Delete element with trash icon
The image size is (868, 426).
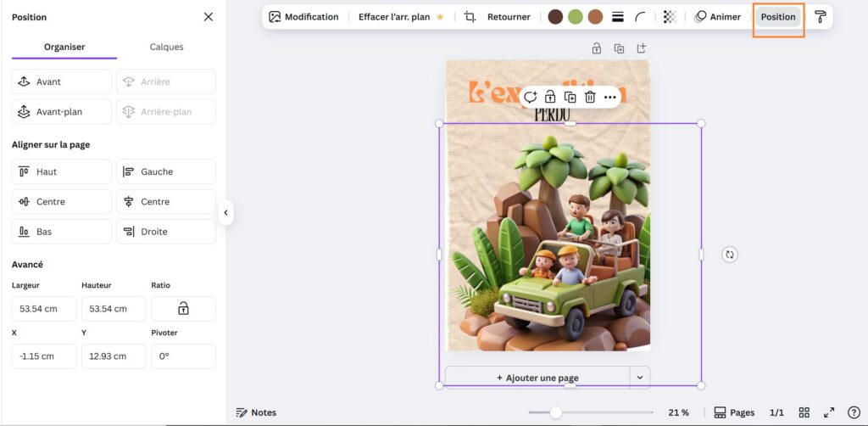pyautogui.click(x=590, y=98)
